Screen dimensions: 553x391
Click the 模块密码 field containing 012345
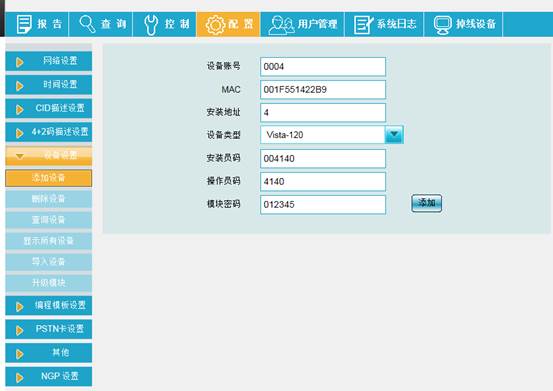coord(323,204)
